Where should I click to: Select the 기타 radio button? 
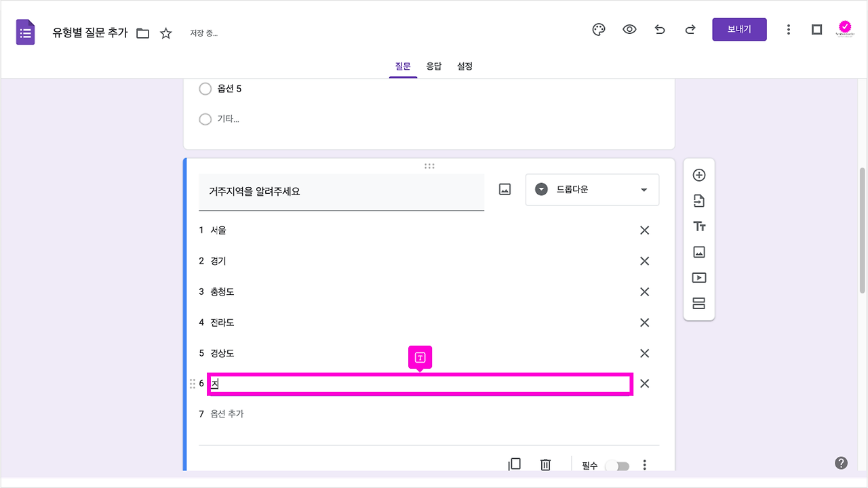(x=205, y=119)
